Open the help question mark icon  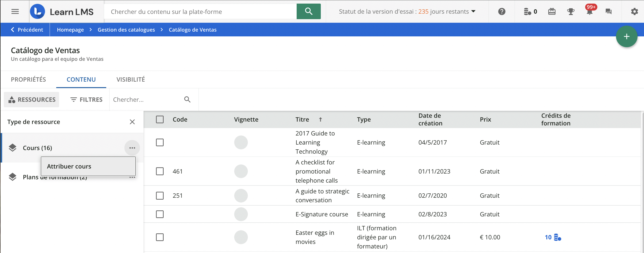click(501, 11)
